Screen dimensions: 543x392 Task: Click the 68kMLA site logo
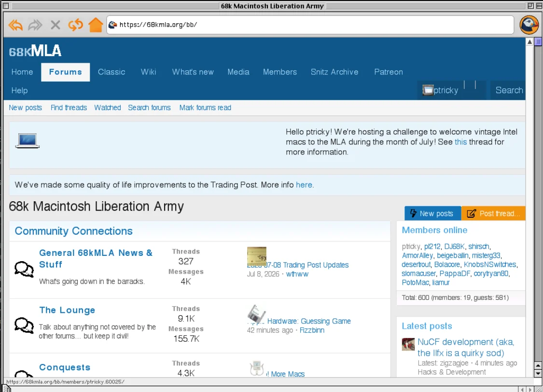pos(35,51)
